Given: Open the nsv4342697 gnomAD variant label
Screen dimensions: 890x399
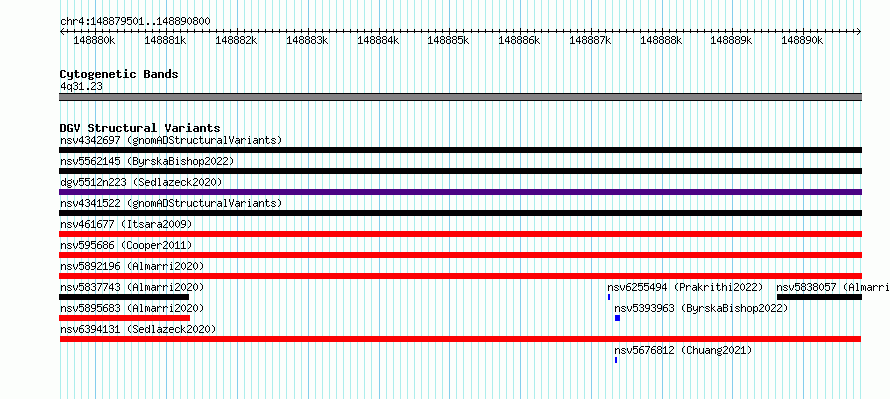Looking at the screenshot, I should (171, 140).
